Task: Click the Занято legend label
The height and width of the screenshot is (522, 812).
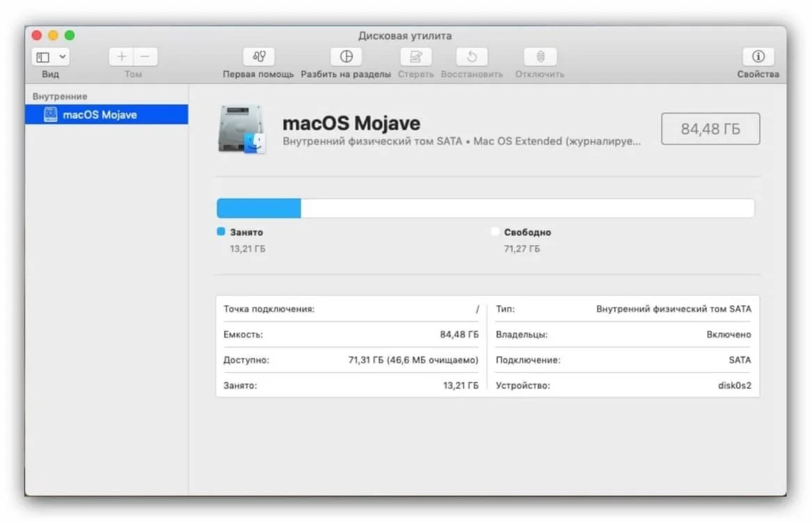Action: (x=246, y=232)
